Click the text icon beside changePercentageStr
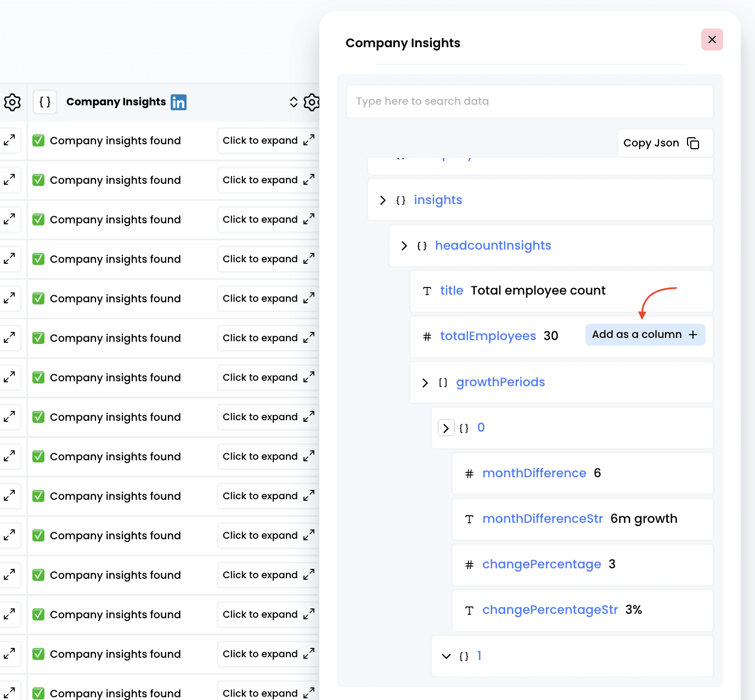 [469, 611]
